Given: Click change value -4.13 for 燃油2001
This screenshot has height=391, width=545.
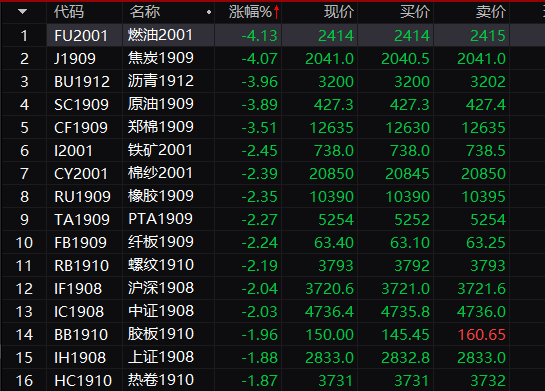Looking at the screenshot, I should pos(260,35).
